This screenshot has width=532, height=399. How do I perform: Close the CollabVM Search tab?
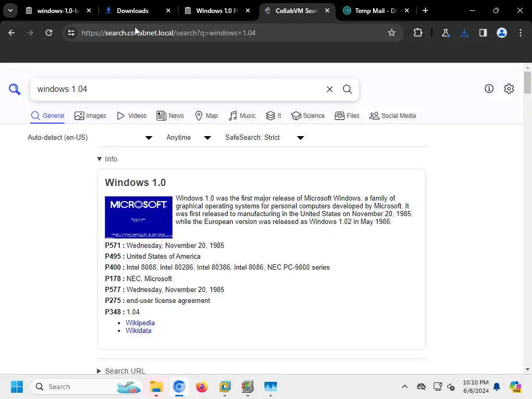[327, 10]
